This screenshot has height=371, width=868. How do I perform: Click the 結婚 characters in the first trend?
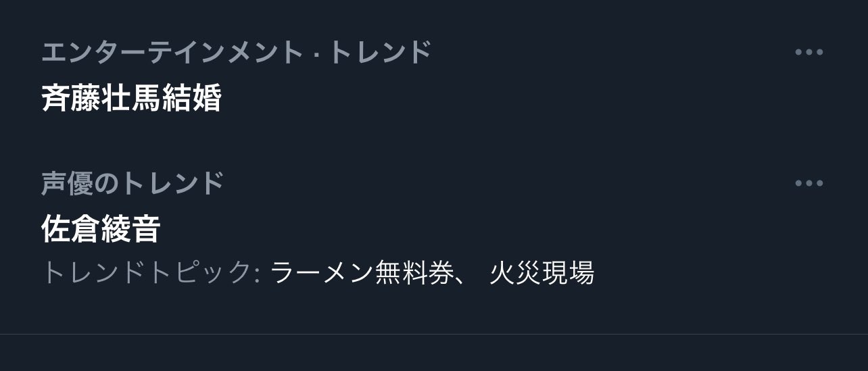(191, 99)
